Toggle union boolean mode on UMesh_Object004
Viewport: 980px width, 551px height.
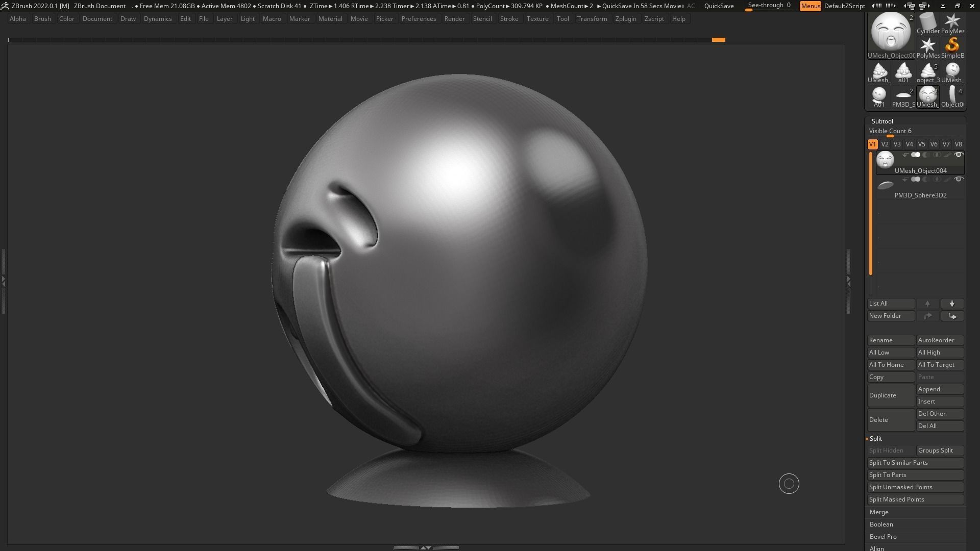[x=916, y=155]
